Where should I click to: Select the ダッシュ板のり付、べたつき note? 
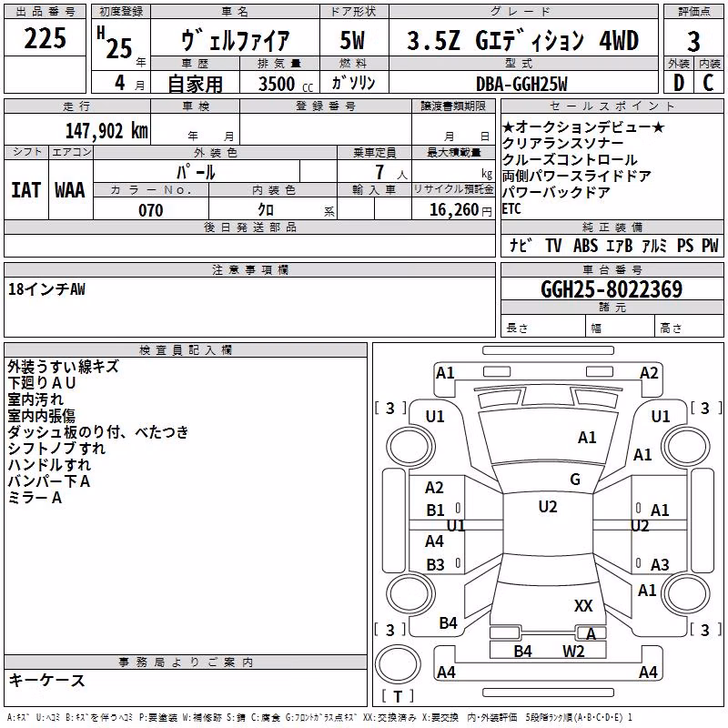click(x=98, y=431)
